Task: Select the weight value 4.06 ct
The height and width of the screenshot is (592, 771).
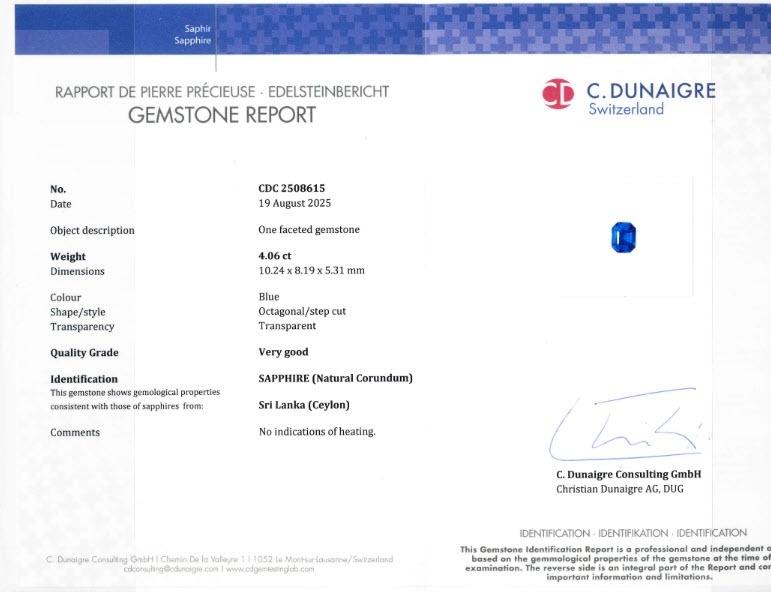Action: pos(275,256)
